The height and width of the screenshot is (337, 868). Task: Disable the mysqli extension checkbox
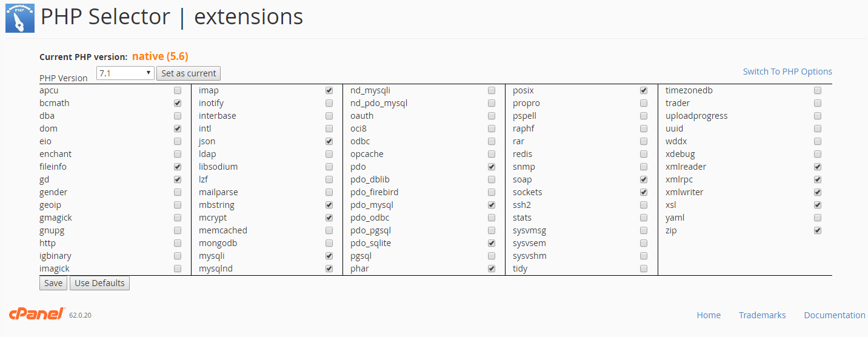click(329, 256)
